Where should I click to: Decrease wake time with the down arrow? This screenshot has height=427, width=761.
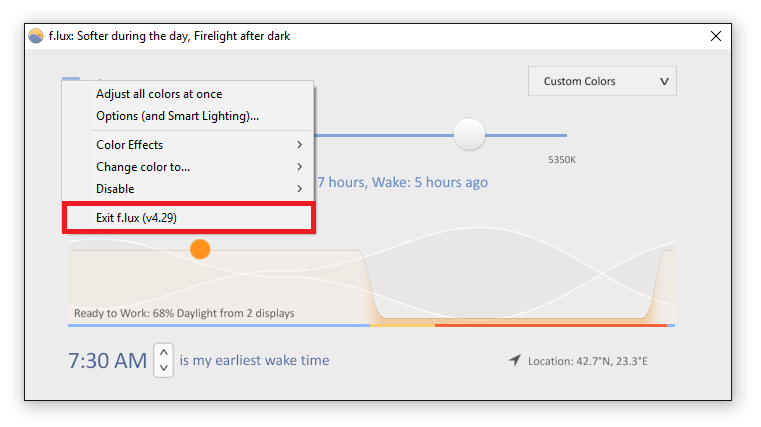[164, 368]
